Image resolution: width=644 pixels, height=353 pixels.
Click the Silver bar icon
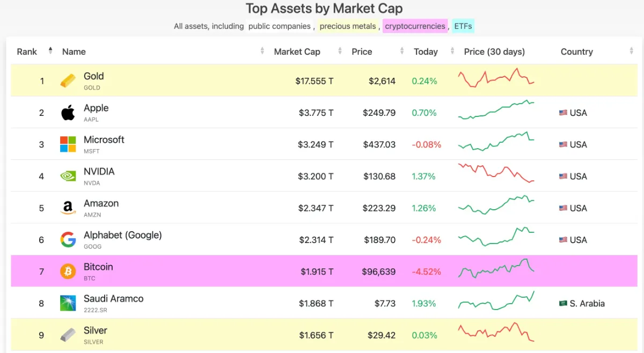point(68,335)
